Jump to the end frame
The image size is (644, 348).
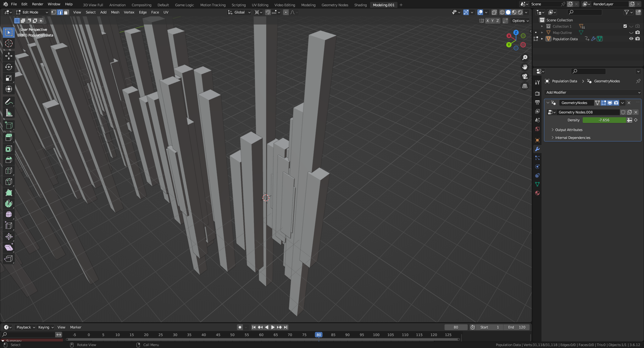click(286, 327)
